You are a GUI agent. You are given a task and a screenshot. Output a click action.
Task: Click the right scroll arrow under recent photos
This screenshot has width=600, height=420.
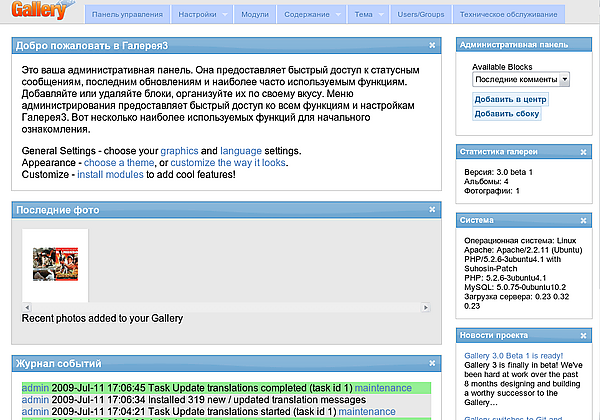426,307
